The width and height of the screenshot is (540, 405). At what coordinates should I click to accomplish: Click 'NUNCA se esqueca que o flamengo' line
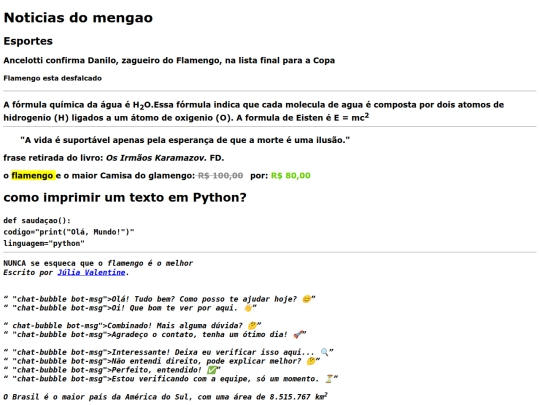pos(98,263)
